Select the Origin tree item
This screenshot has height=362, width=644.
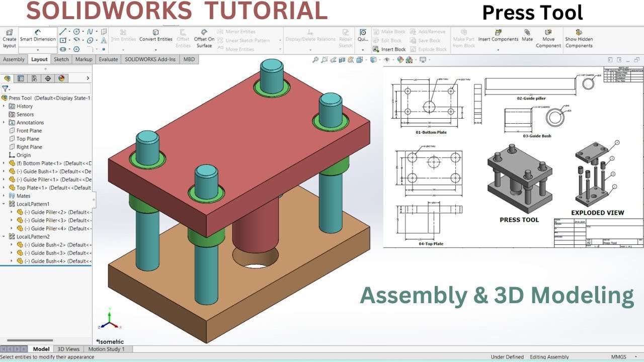pyautogui.click(x=19, y=155)
